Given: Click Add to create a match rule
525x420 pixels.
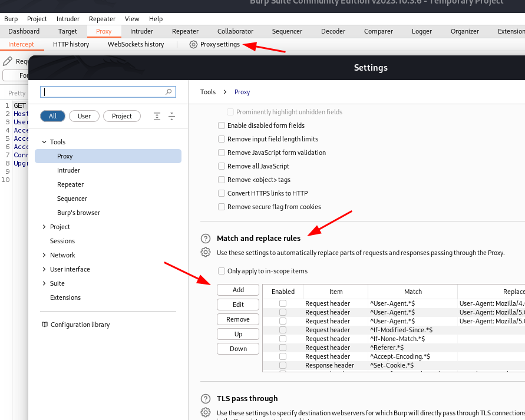Looking at the screenshot, I should [238, 290].
